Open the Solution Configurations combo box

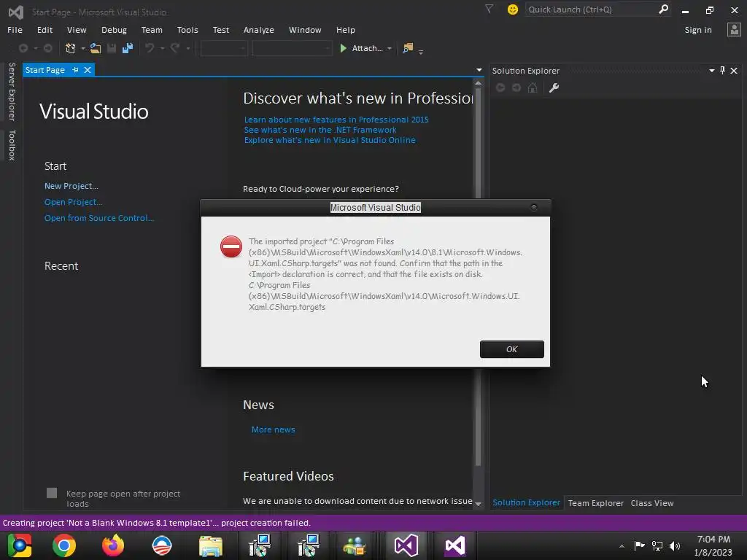(223, 48)
